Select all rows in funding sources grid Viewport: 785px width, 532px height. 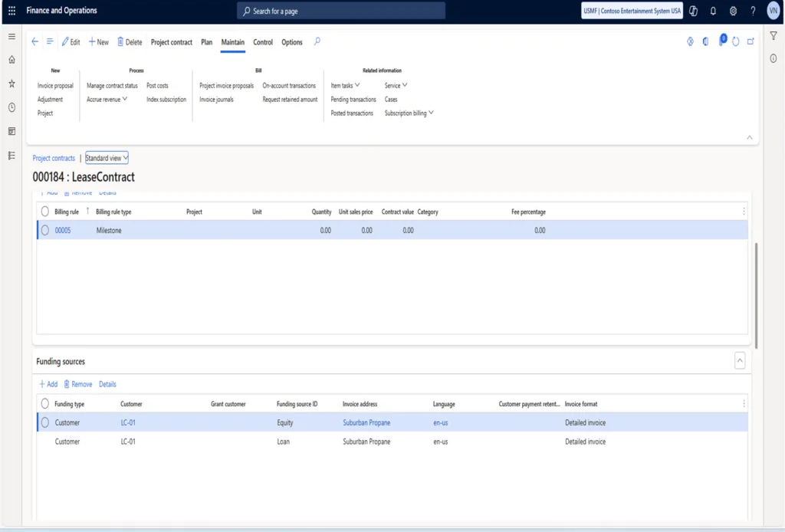coord(45,403)
